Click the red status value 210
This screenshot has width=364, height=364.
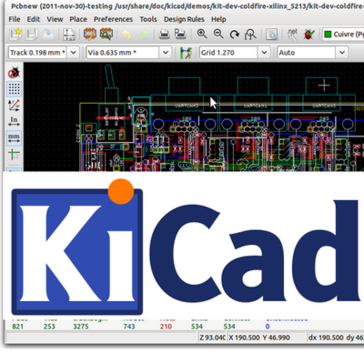(x=166, y=326)
